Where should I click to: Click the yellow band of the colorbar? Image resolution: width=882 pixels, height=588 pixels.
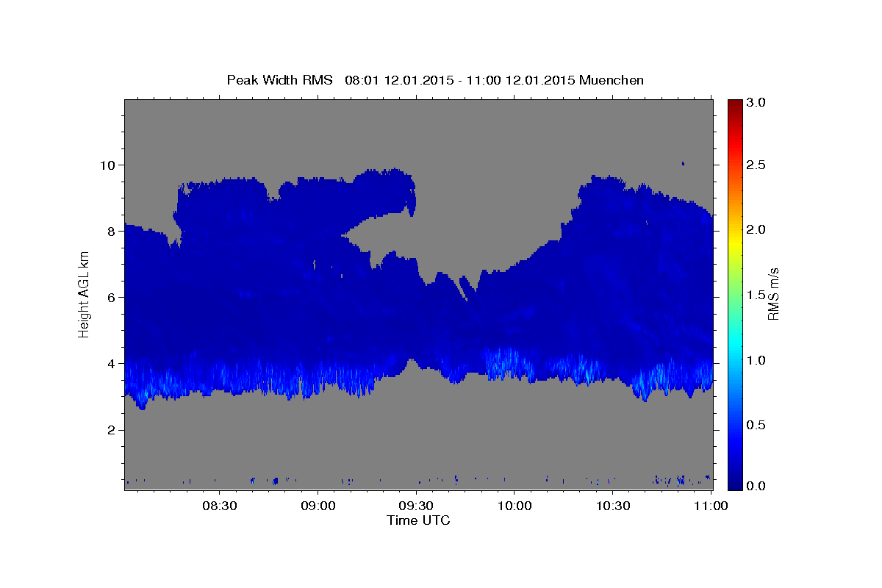click(x=735, y=243)
